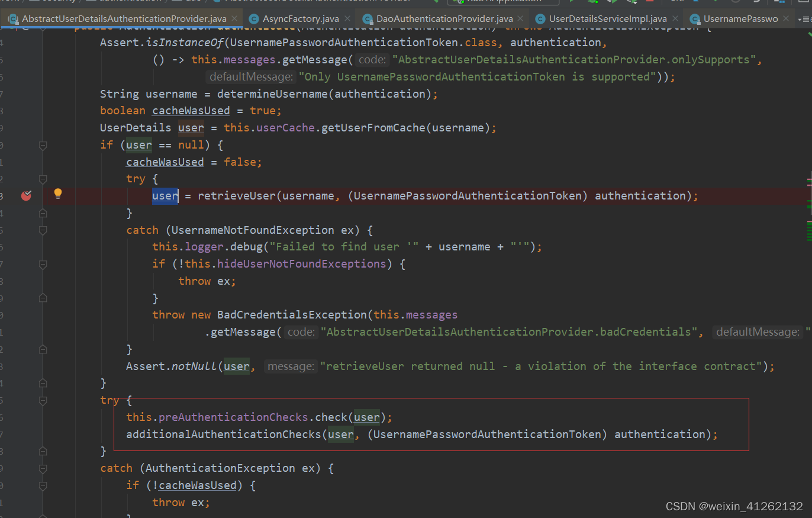The image size is (812, 518).
Task: Click the "Failed to find user '" string
Action: pyautogui.click(x=345, y=247)
